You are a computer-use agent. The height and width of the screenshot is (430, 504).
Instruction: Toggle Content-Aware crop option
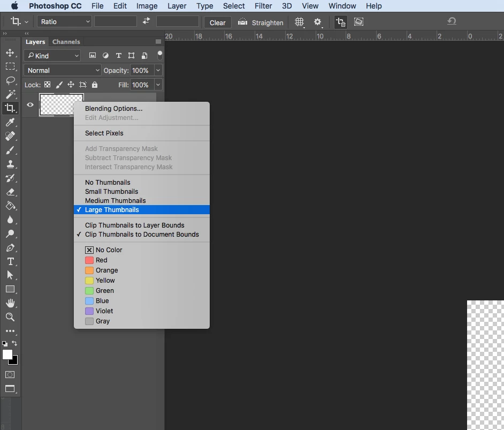(358, 22)
